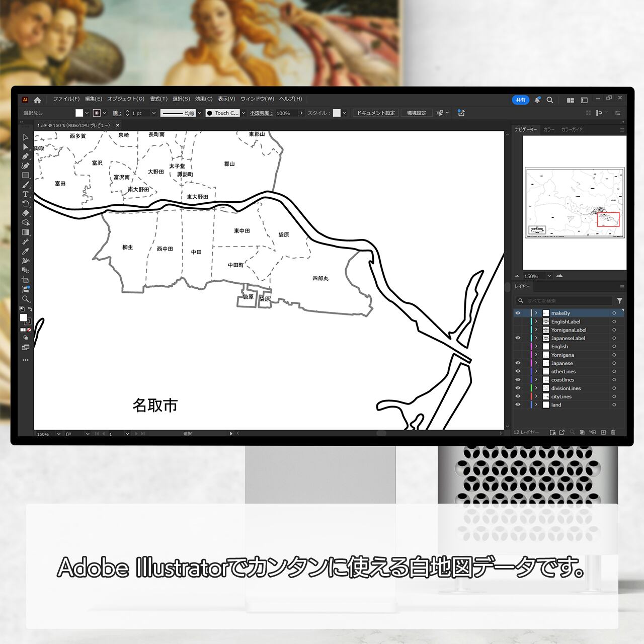
Task: Select the Eraser tool
Action: point(26,213)
